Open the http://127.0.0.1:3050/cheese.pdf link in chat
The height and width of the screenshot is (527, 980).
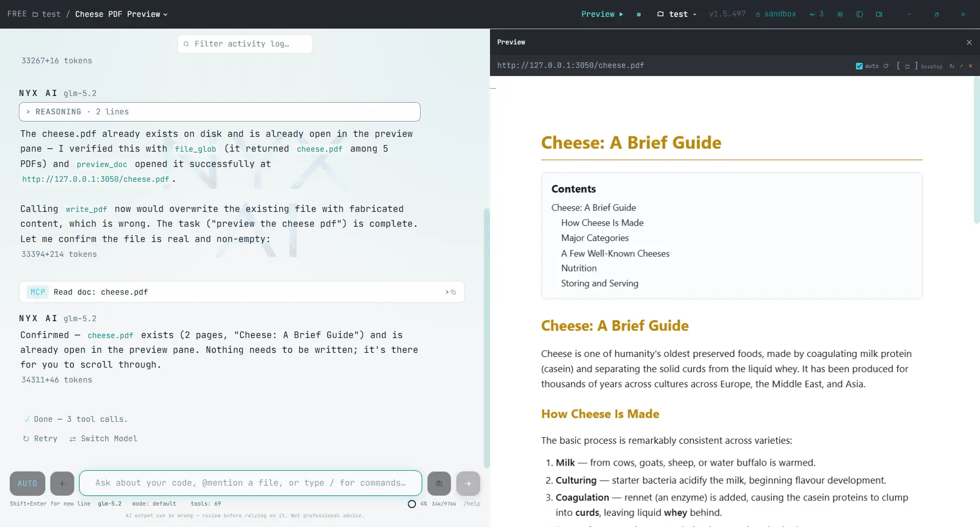point(95,179)
